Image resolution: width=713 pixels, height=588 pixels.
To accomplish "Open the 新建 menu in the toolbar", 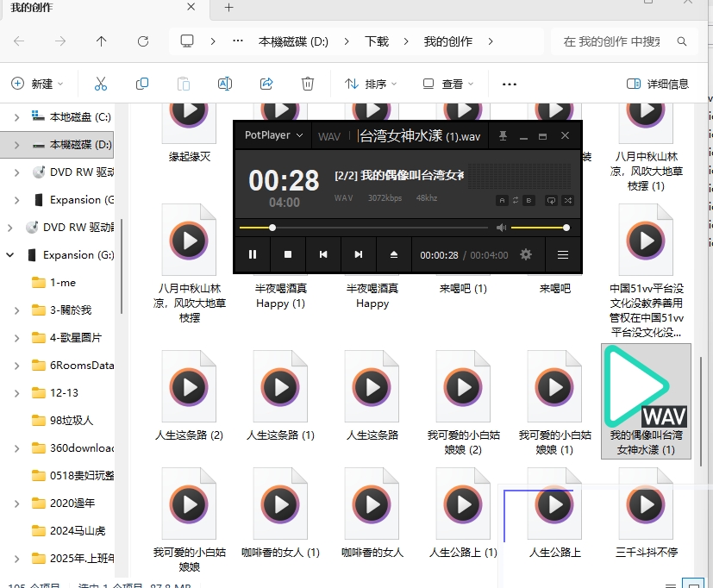I will pos(38,84).
